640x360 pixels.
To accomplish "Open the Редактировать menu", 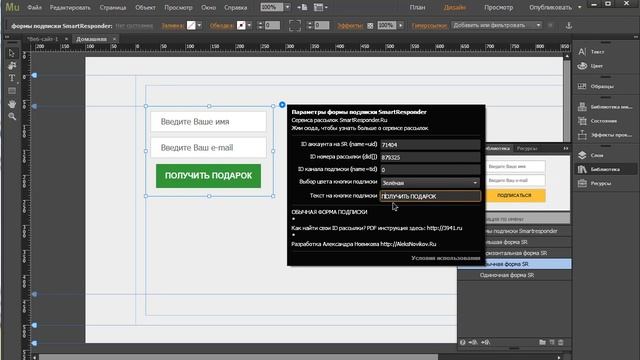I will [70, 7].
